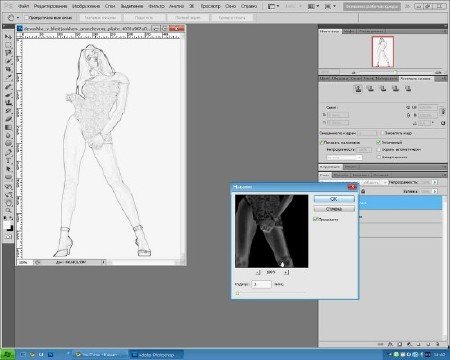Select the Lasso tool
Screen dimensions: 450x360
tap(8, 53)
